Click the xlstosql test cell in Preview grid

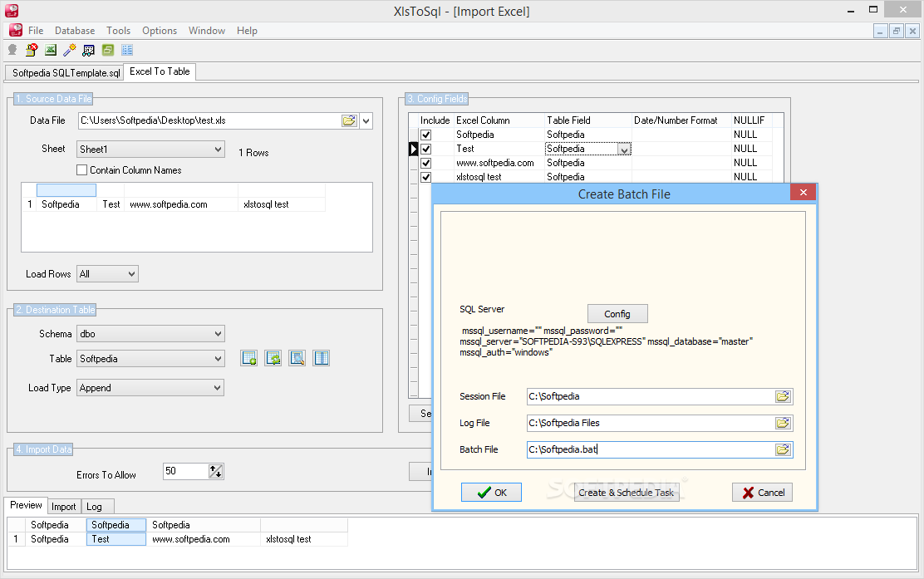click(x=304, y=539)
